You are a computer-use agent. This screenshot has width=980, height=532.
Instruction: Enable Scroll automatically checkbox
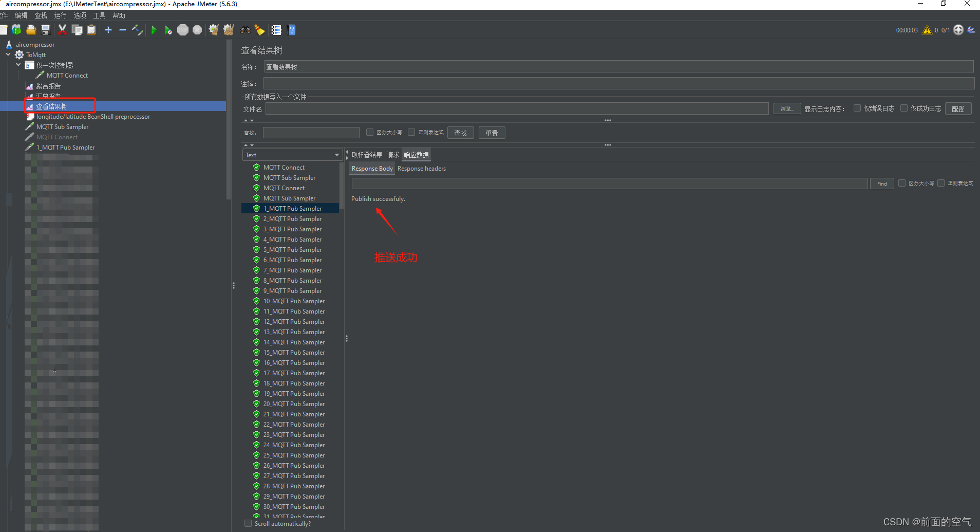tap(248, 523)
